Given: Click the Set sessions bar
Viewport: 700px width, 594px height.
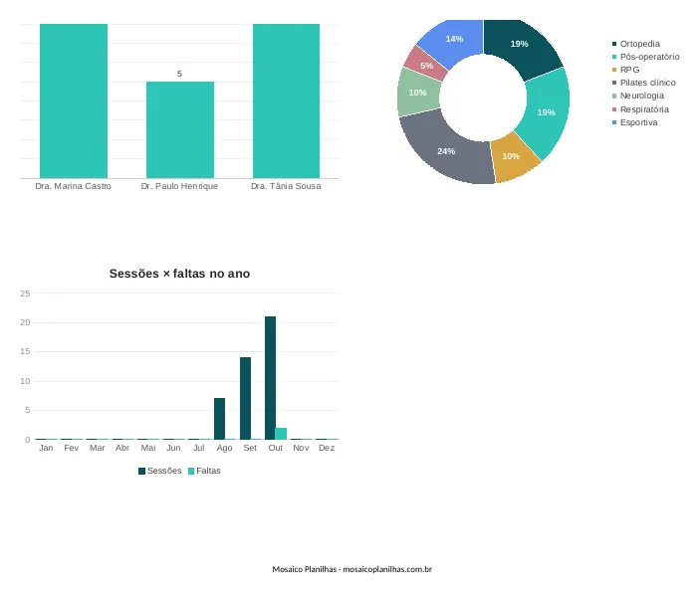Looking at the screenshot, I should tap(245, 398).
